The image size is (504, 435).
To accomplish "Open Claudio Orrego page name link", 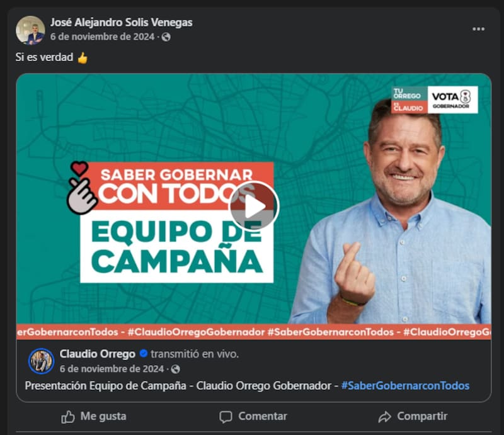I will (98, 354).
